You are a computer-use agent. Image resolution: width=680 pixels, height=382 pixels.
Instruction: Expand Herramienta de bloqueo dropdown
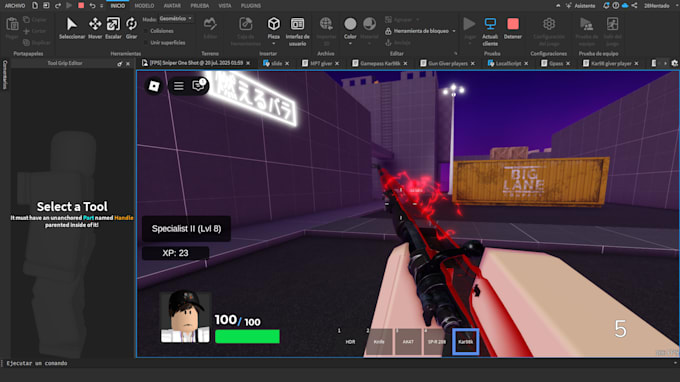pos(454,31)
